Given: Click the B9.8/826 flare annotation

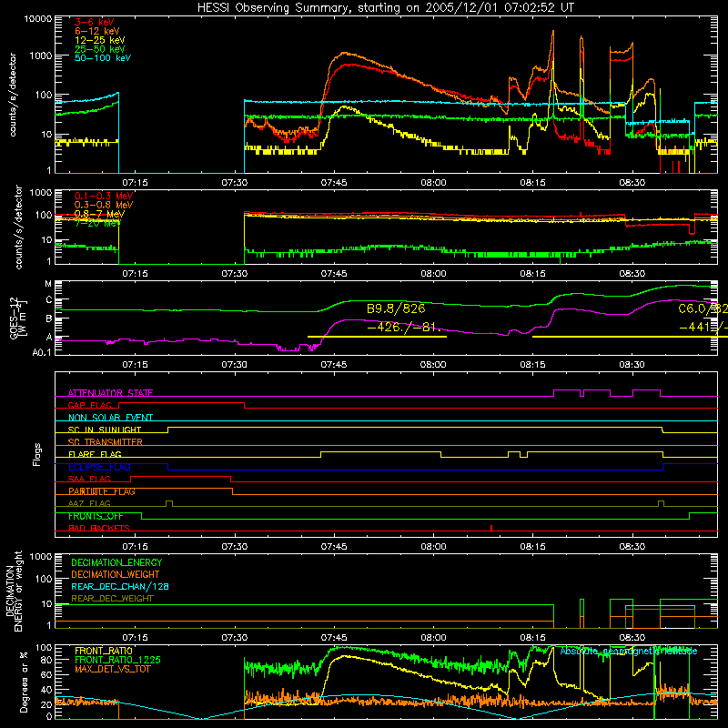Looking at the screenshot, I should tap(396, 308).
